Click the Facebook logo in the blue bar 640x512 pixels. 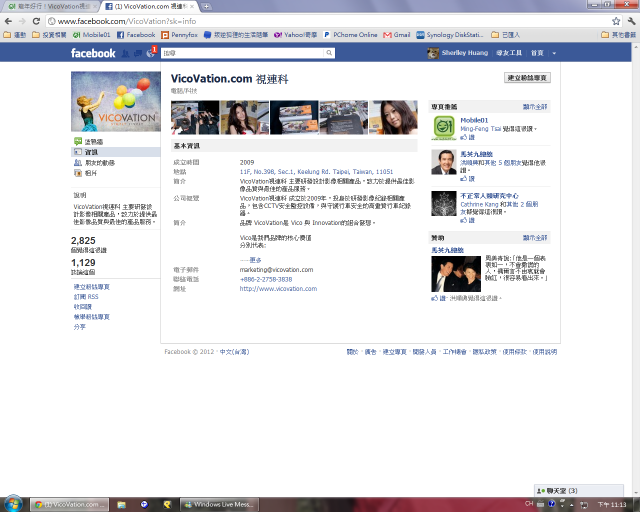tap(93, 53)
